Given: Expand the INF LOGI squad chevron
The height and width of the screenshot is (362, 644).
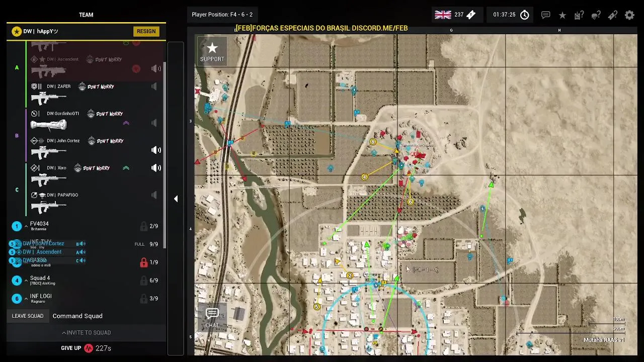Looking at the screenshot, I should pos(26,299).
